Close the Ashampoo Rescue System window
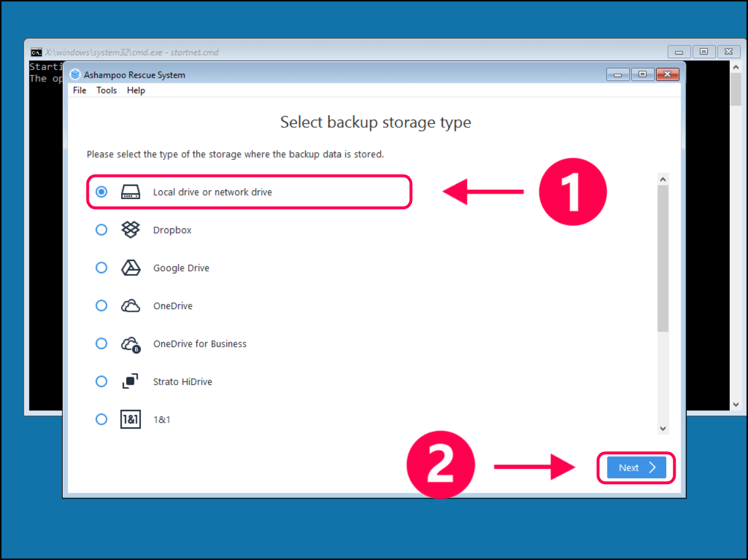The image size is (748, 560). click(x=667, y=74)
